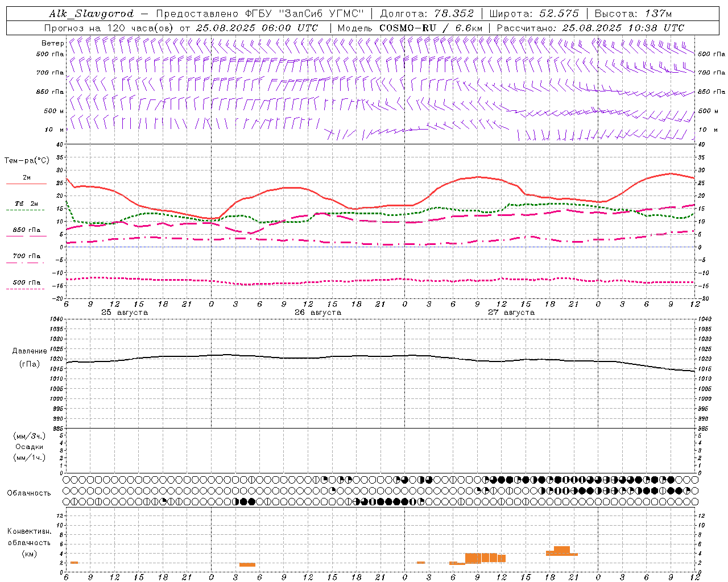
Task: Click the (мм/1ч.) precipitation unit label
Action: pos(30,458)
